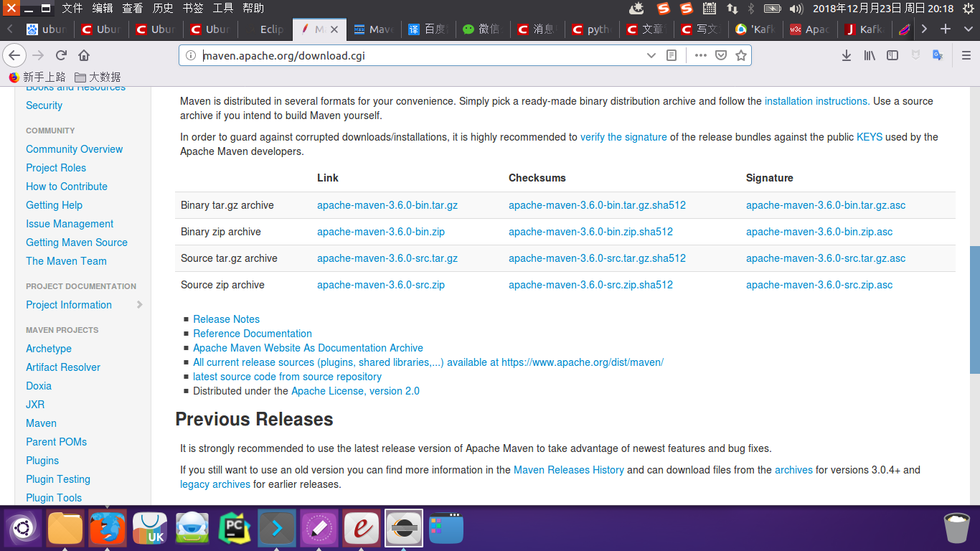Open the network indicator in system tray

pyautogui.click(x=732, y=9)
